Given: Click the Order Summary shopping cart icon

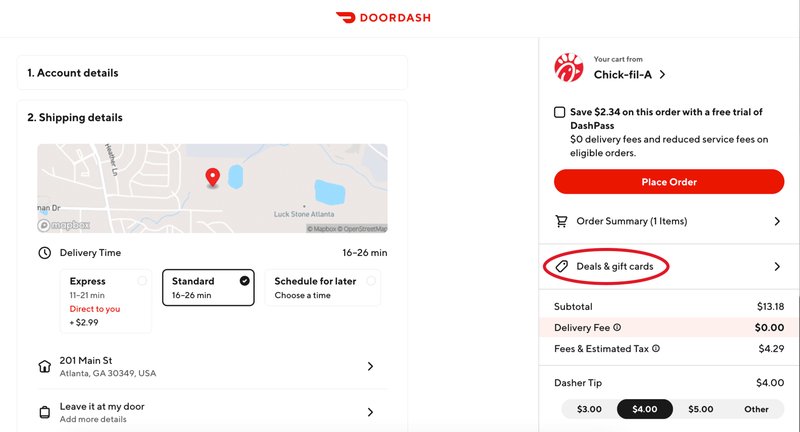Looking at the screenshot, I should [x=561, y=221].
